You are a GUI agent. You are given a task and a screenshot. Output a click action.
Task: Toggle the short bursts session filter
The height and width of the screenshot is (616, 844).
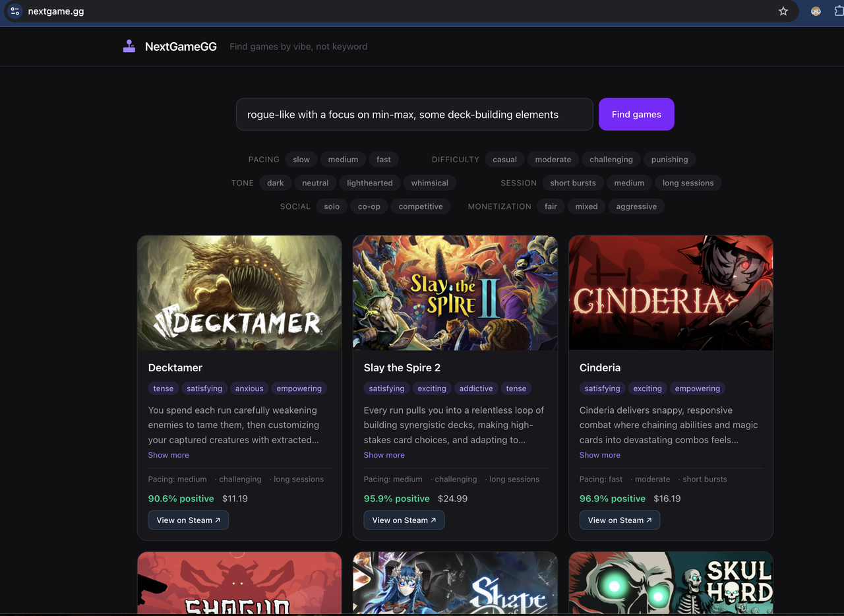573,183
